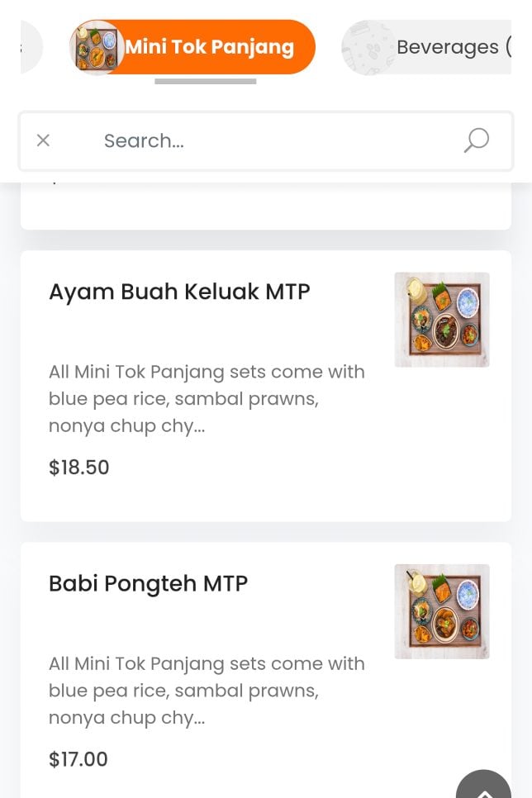Select the Mini Tok Panjang tab label
Viewport: 532px width, 798px height.
coord(210,47)
